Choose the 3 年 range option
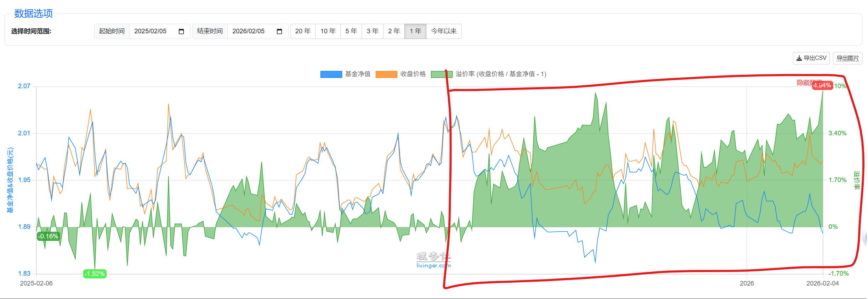The width and height of the screenshot is (868, 299). coord(373,31)
